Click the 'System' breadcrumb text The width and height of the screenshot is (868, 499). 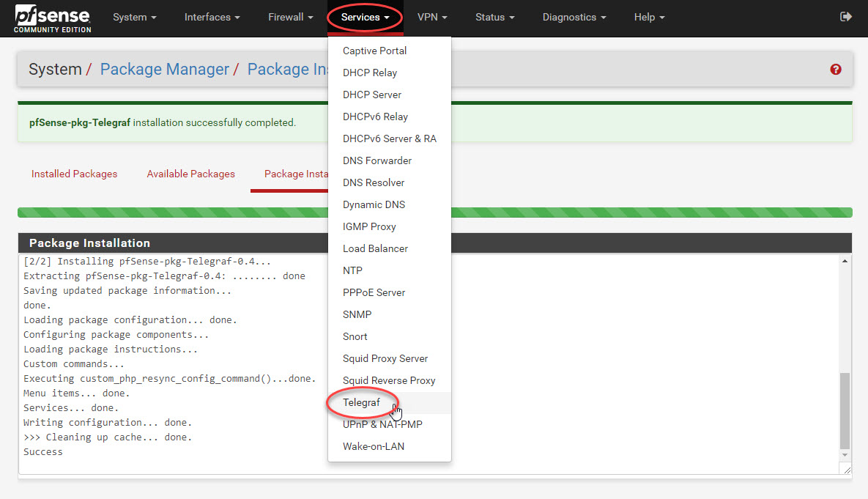pyautogui.click(x=56, y=69)
